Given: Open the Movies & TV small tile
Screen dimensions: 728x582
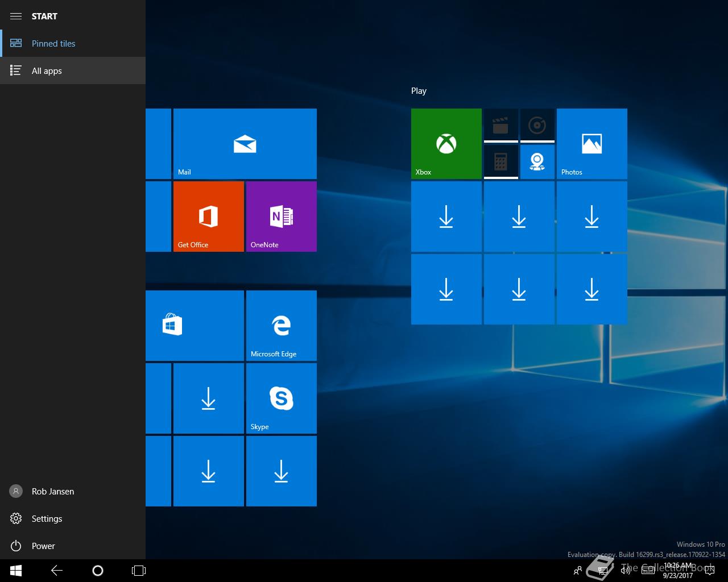Looking at the screenshot, I should point(501,126).
